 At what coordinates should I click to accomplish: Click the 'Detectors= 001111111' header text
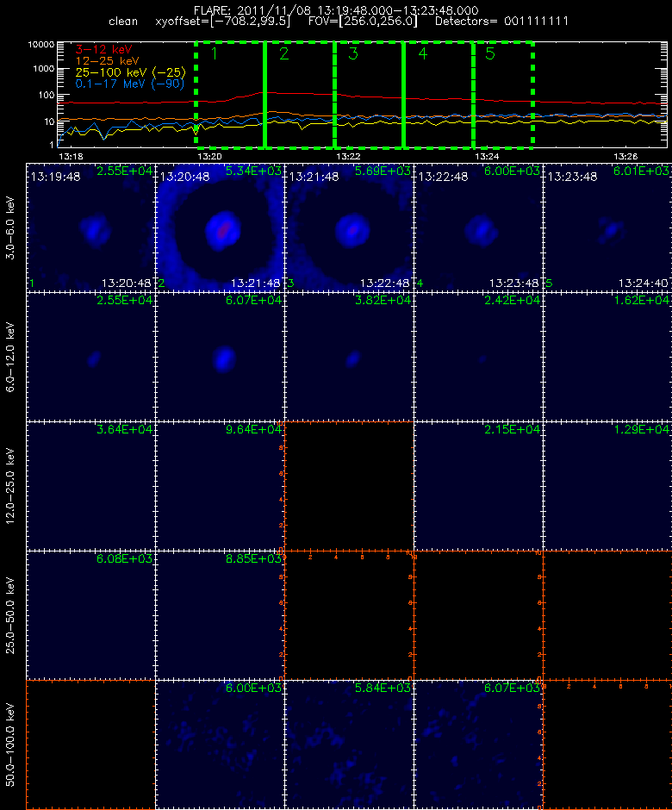pos(501,22)
